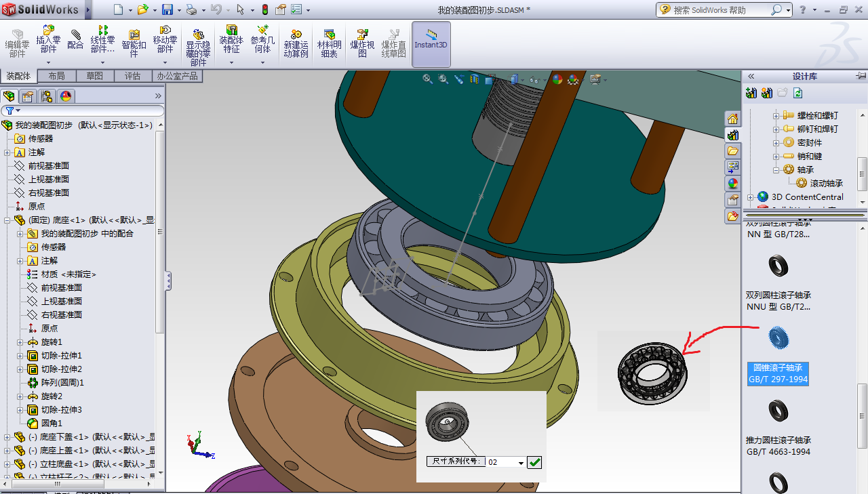Switch to the 装配体 tab
The height and width of the screenshot is (494, 868).
tap(19, 76)
